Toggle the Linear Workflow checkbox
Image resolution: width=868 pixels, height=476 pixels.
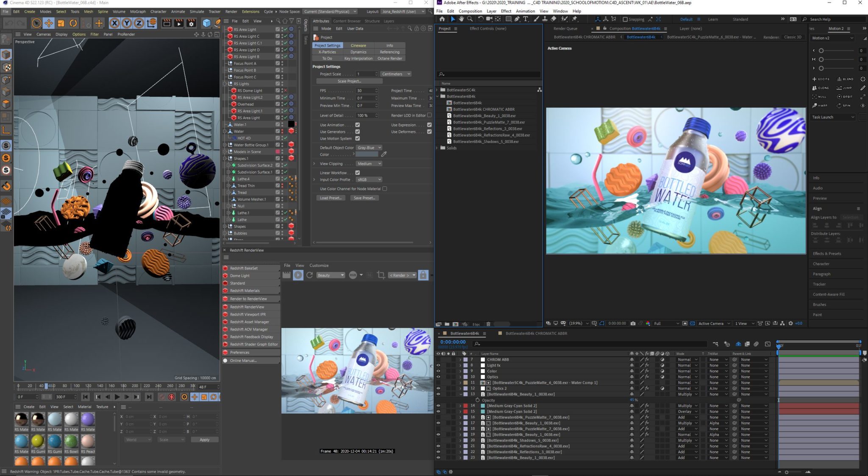(357, 173)
